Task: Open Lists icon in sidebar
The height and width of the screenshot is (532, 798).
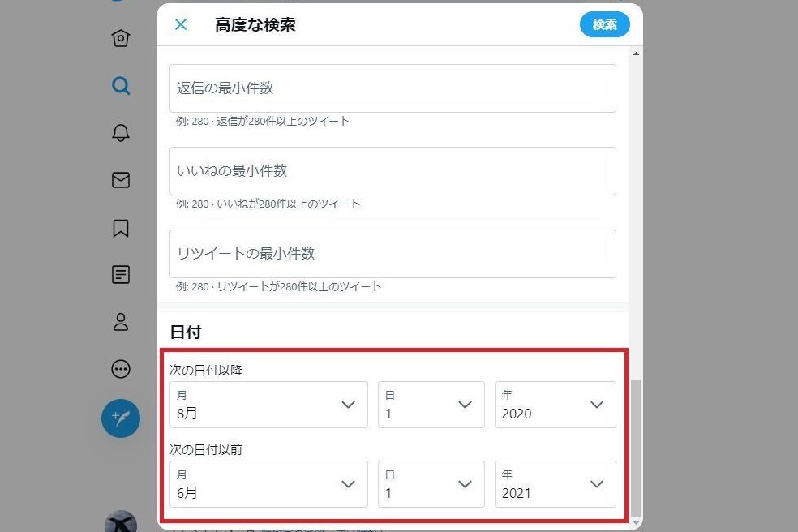Action: [121, 275]
